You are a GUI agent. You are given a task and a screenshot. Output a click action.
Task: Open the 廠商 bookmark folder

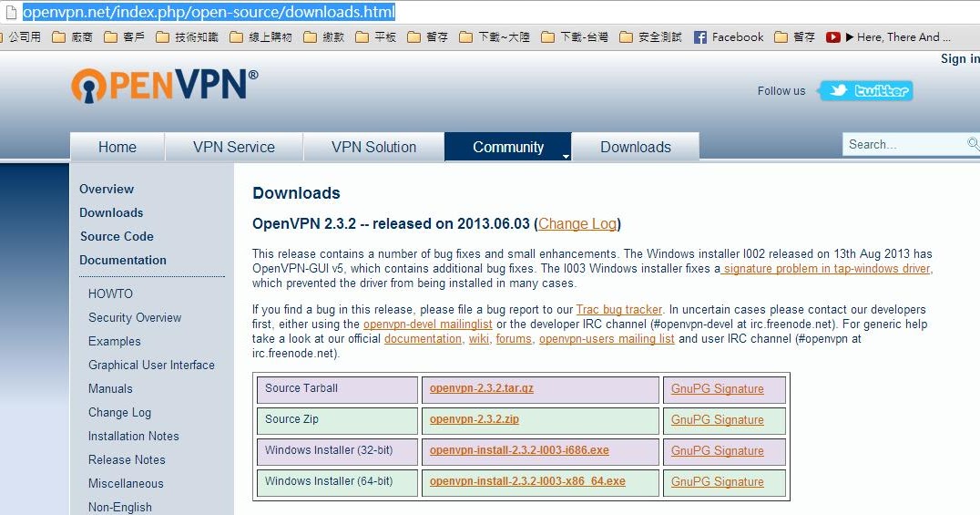click(x=73, y=37)
